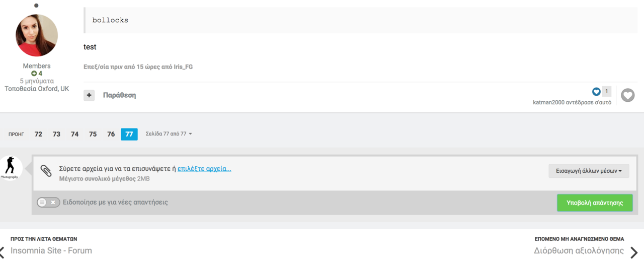Submit reply with Υποβολή απάντησης button
Screen dimensions: 644x264
point(595,203)
